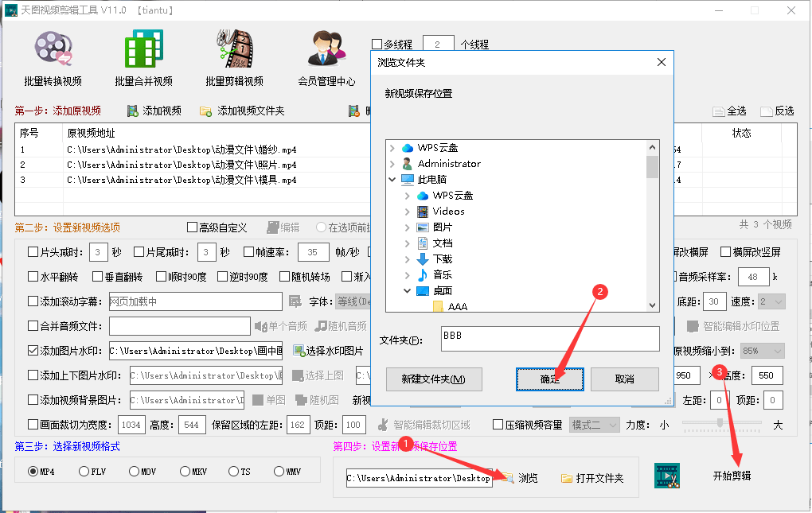
Task: Click 单个音频 audio icon
Action: click(260, 326)
